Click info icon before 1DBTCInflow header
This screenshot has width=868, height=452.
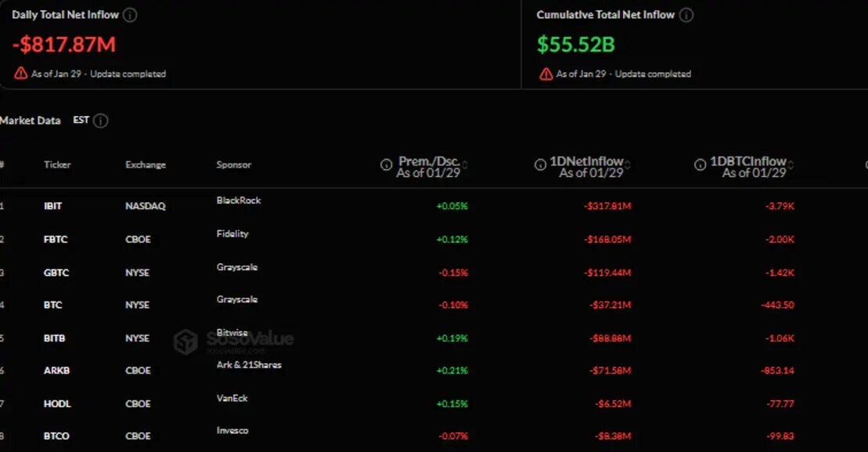pos(701,165)
